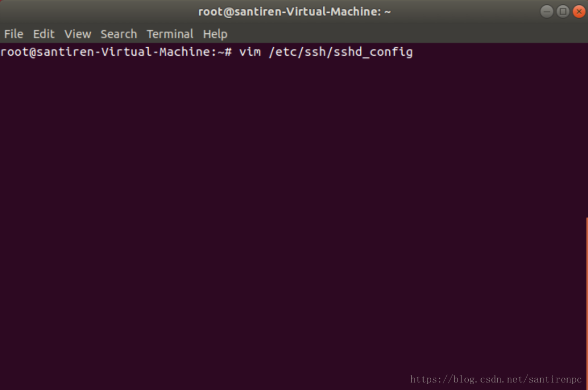Viewport: 588px width, 390px height.
Task: Open the Help menu
Action: coord(215,34)
